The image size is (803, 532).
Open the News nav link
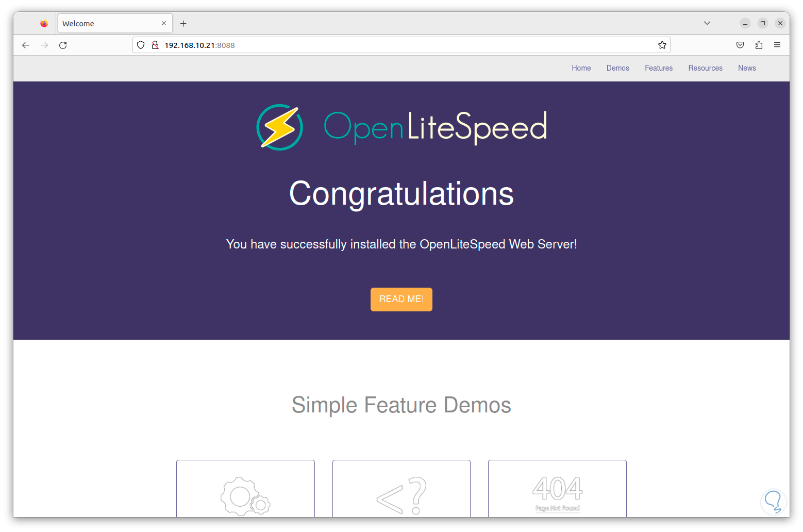[747, 68]
